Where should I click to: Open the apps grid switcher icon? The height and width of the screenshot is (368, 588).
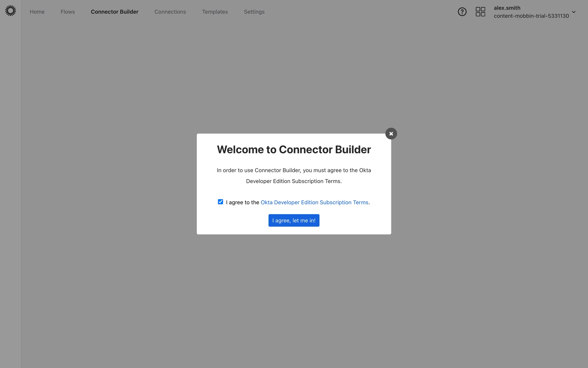pos(480,12)
